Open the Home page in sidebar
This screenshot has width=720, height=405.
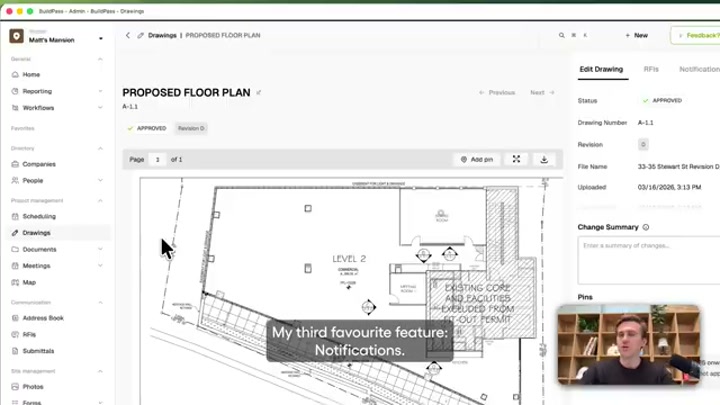tap(31, 74)
